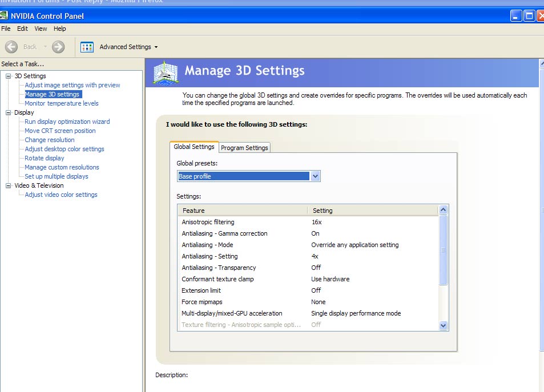Open Set up multiple displays link
This screenshot has height=392, width=544.
coord(57,176)
